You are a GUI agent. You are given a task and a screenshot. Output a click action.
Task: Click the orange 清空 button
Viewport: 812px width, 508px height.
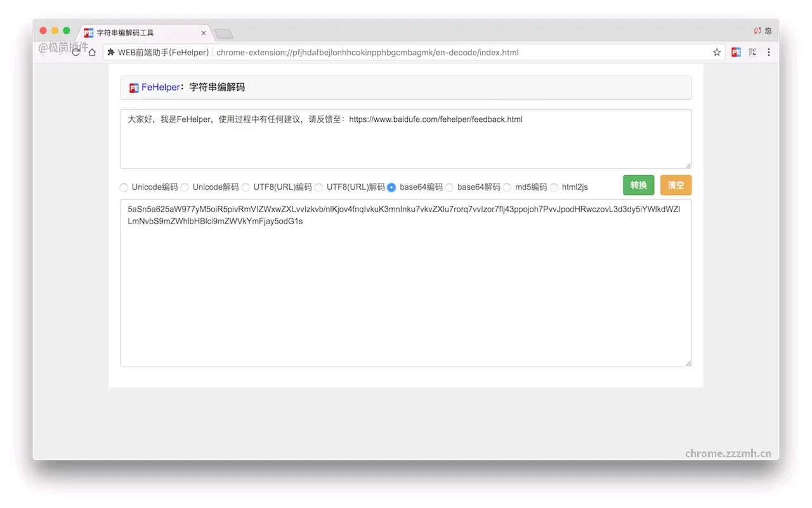pyautogui.click(x=676, y=185)
